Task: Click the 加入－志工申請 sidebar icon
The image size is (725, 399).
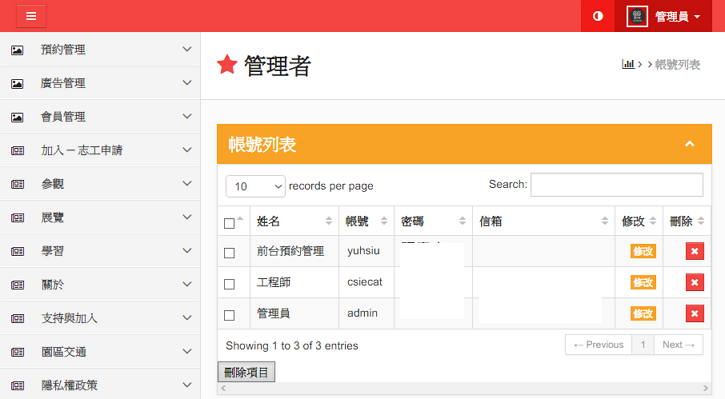Action: pos(17,151)
